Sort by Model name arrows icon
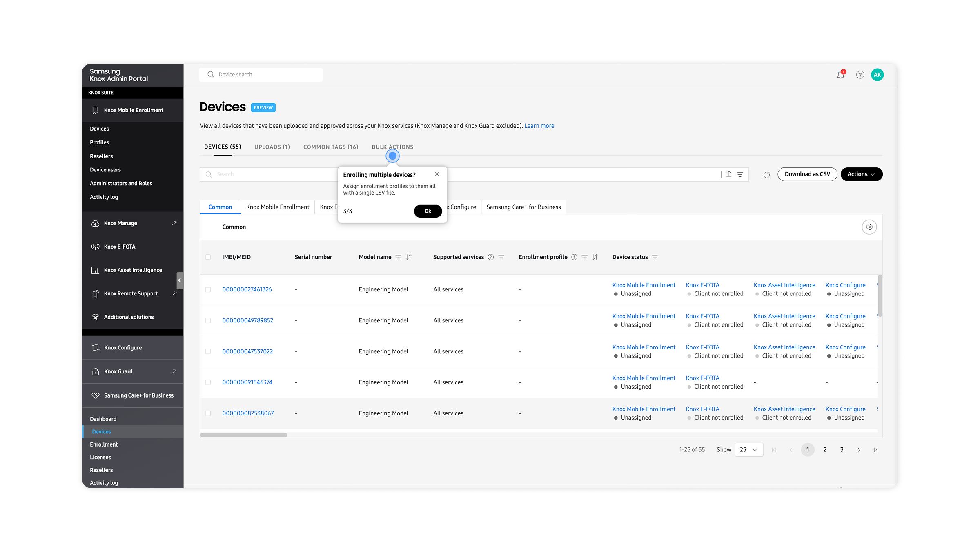The height and width of the screenshot is (551, 980). (x=409, y=257)
